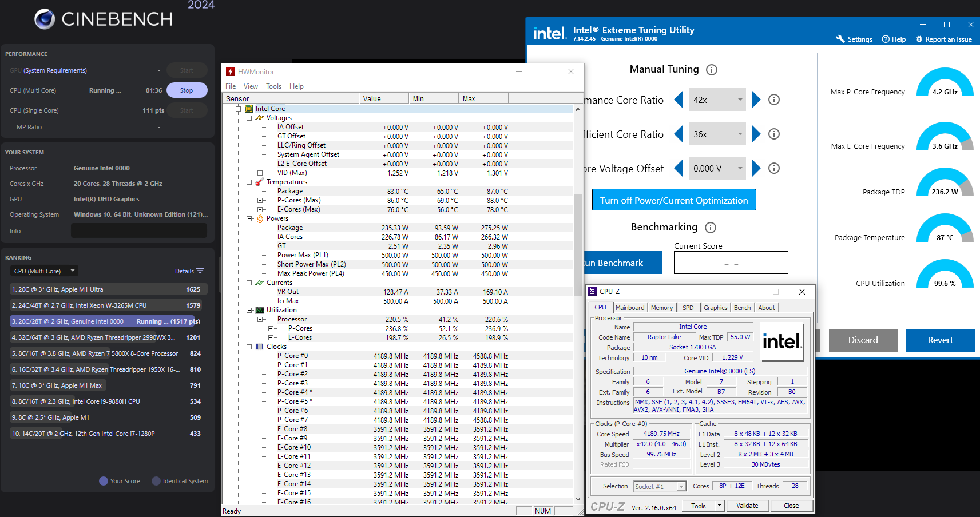Click Details filter icon in Ranking
Screen dimensions: 980x517
200,271
